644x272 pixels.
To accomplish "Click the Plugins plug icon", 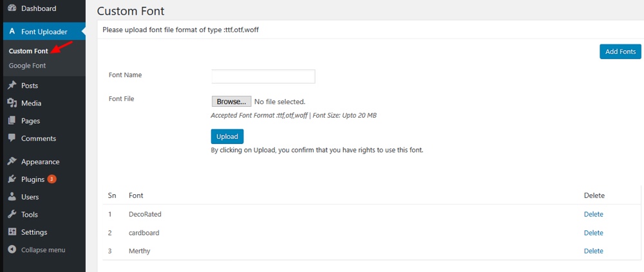I will [12, 179].
